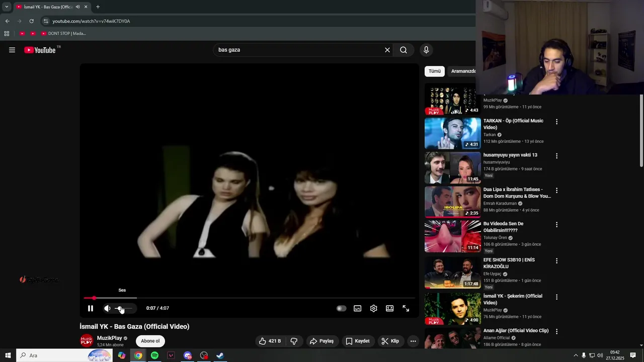644x362 pixels.
Task: Subscribe using the Abone ol button
Action: [x=150, y=341]
